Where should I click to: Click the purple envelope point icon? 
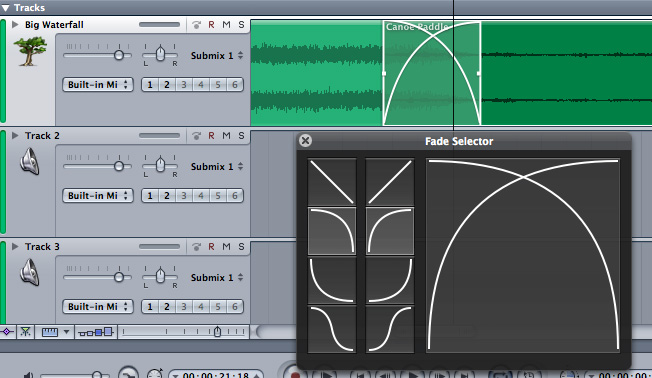point(7,332)
